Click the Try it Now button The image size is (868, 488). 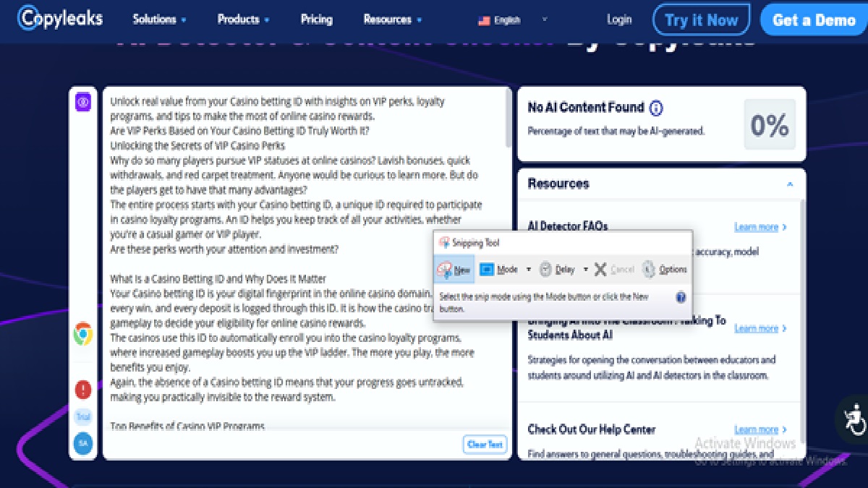(701, 20)
